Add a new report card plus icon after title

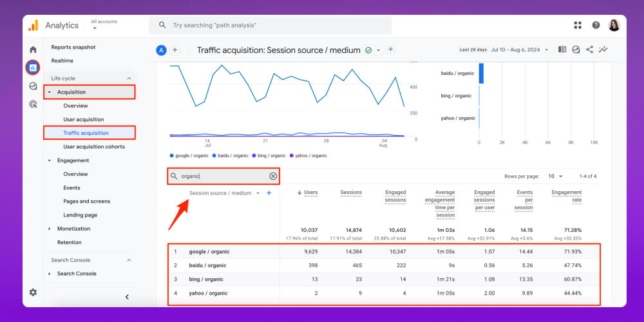click(391, 50)
